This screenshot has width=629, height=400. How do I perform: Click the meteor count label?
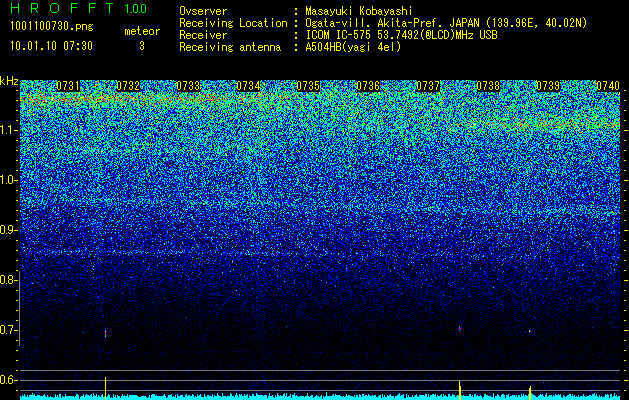tap(142, 31)
